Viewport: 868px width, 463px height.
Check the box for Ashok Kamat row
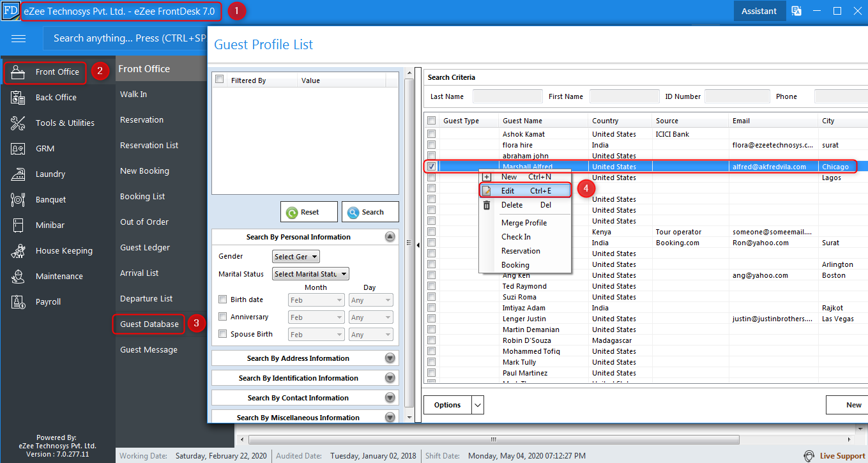tap(432, 134)
